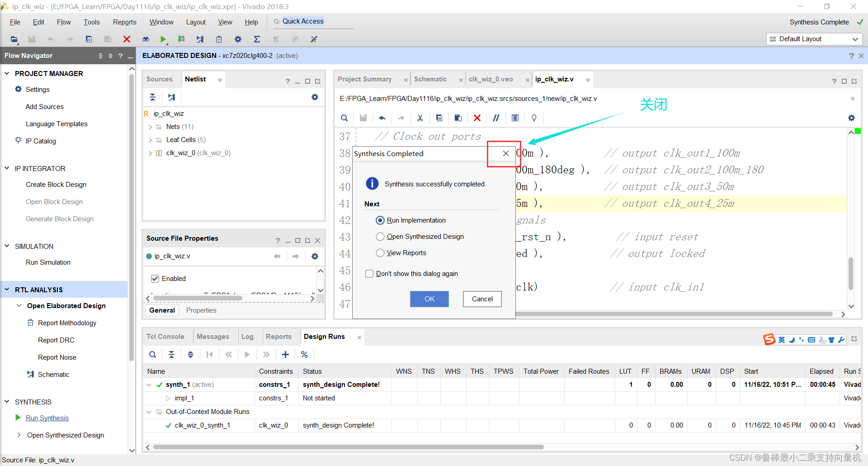
Task: Check Don't show this dialog again
Action: 369,274
